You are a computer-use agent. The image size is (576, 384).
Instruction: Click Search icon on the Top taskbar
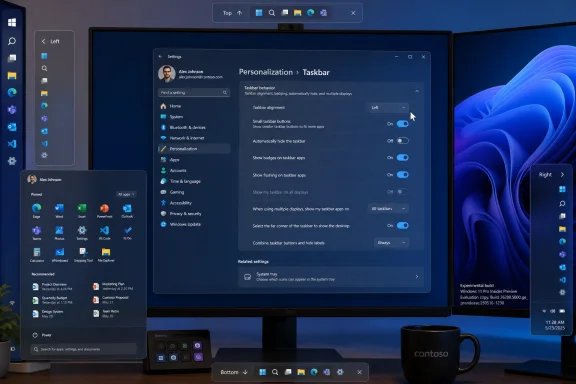(272, 13)
